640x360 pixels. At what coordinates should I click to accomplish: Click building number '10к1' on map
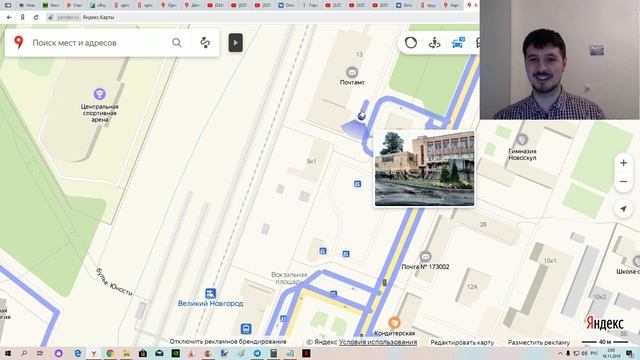coord(549,260)
